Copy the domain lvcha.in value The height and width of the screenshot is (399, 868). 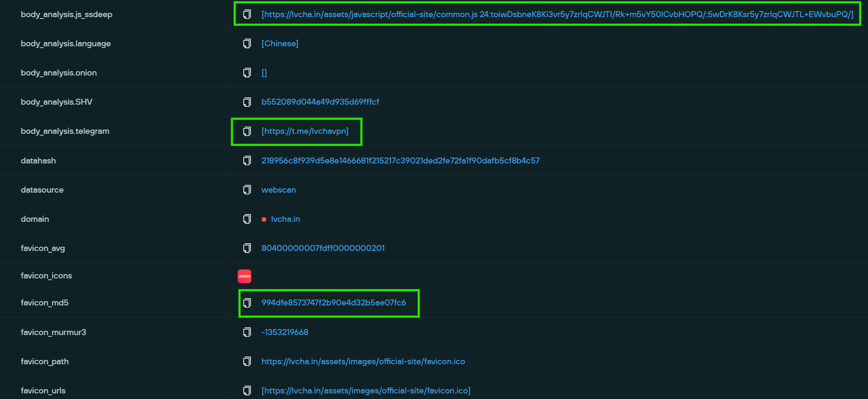246,219
